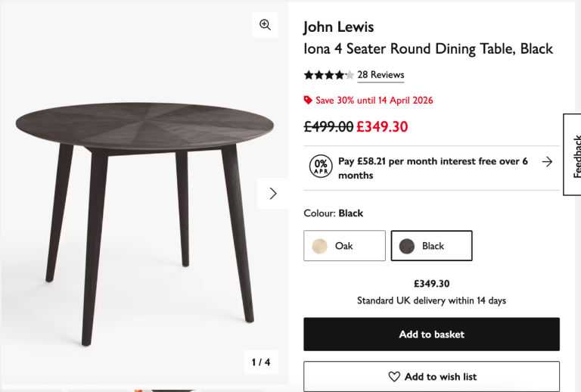
Task: Open finance details via right arrow
Action: pos(547,161)
